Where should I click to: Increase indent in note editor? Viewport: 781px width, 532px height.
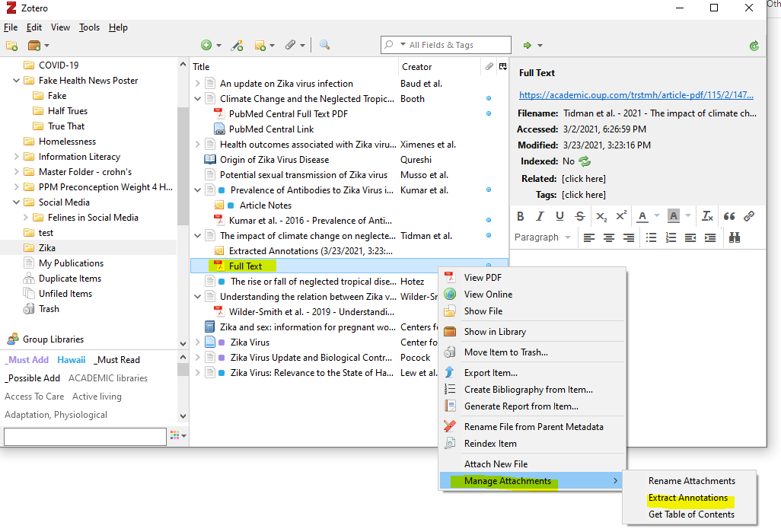[x=710, y=237]
